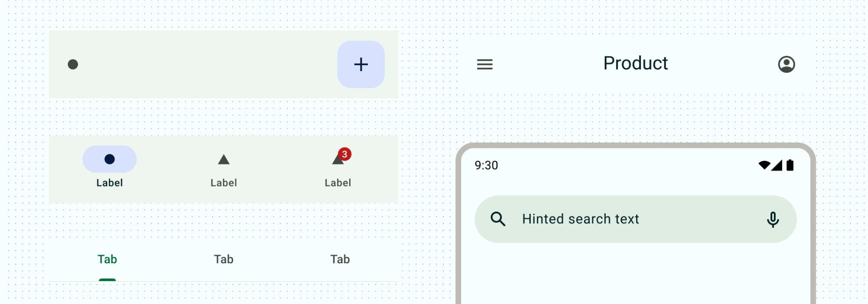The image size is (868, 304).
Task: Open the account profile avatar icon
Action: 786,65
